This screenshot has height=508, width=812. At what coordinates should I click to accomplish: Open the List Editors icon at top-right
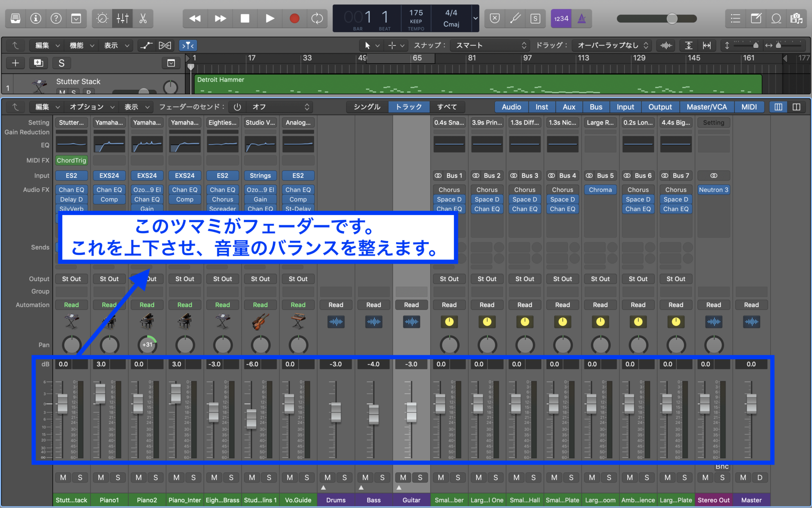pos(735,18)
